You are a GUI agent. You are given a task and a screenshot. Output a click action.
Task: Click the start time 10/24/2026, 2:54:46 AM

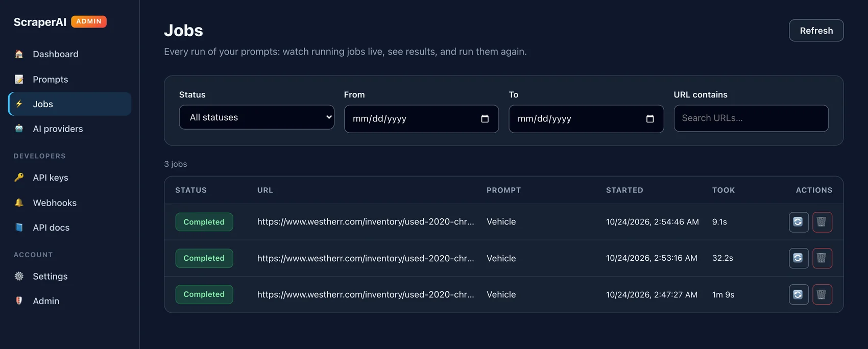(653, 222)
